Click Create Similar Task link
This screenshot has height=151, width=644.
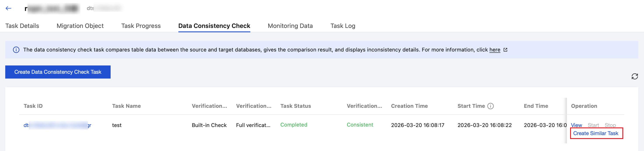click(595, 133)
